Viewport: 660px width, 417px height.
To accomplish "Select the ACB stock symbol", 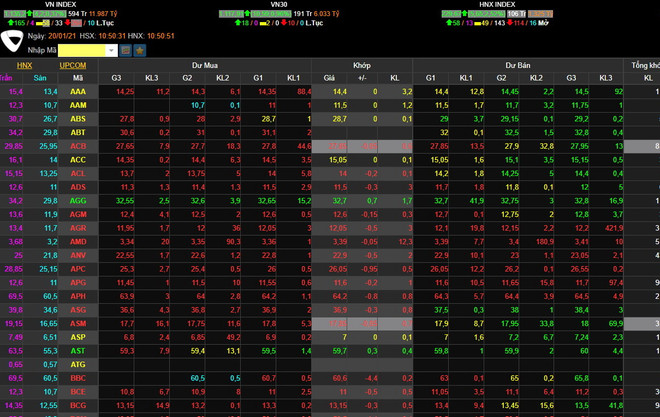I will 78,146.
